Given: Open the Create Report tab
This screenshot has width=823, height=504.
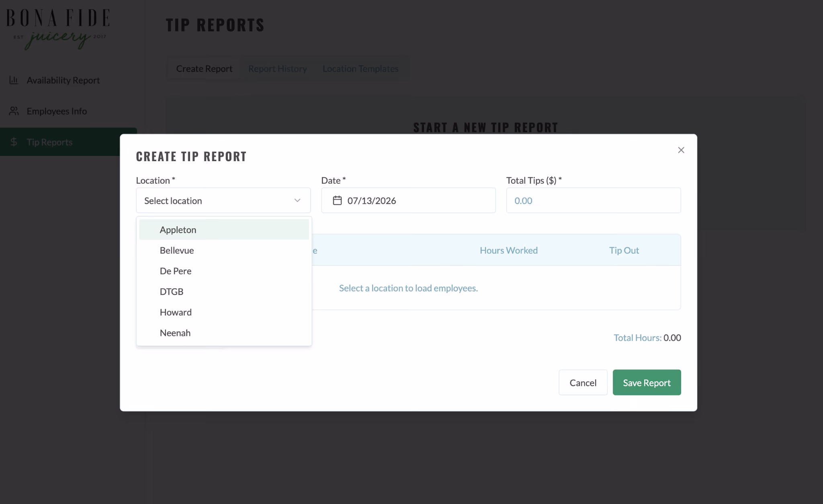Looking at the screenshot, I should 204,69.
